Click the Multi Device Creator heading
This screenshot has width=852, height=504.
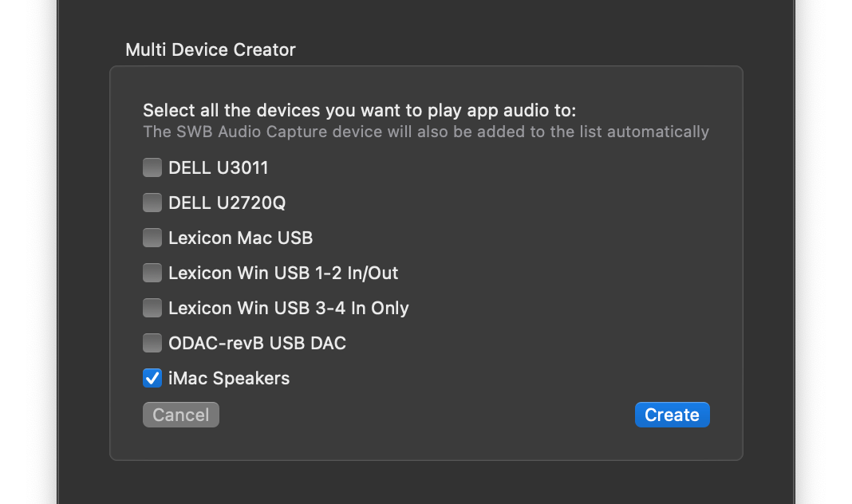click(x=211, y=49)
